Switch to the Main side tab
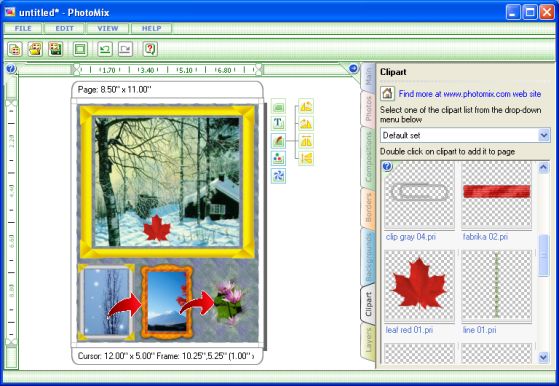This screenshot has width=559, height=386. 368,77
